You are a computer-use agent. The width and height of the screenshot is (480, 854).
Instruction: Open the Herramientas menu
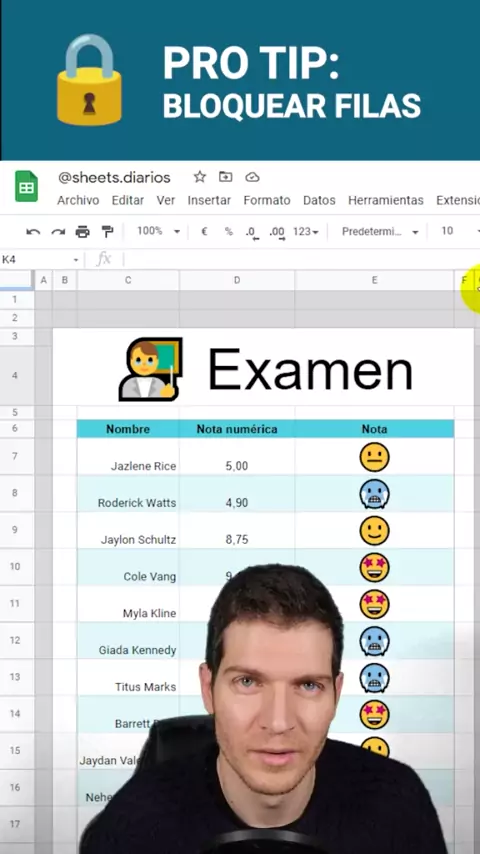click(386, 200)
